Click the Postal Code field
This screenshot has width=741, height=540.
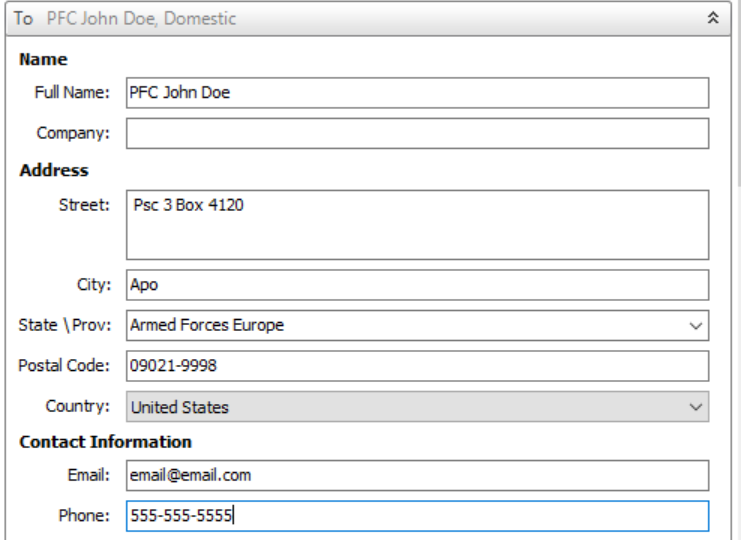click(417, 366)
